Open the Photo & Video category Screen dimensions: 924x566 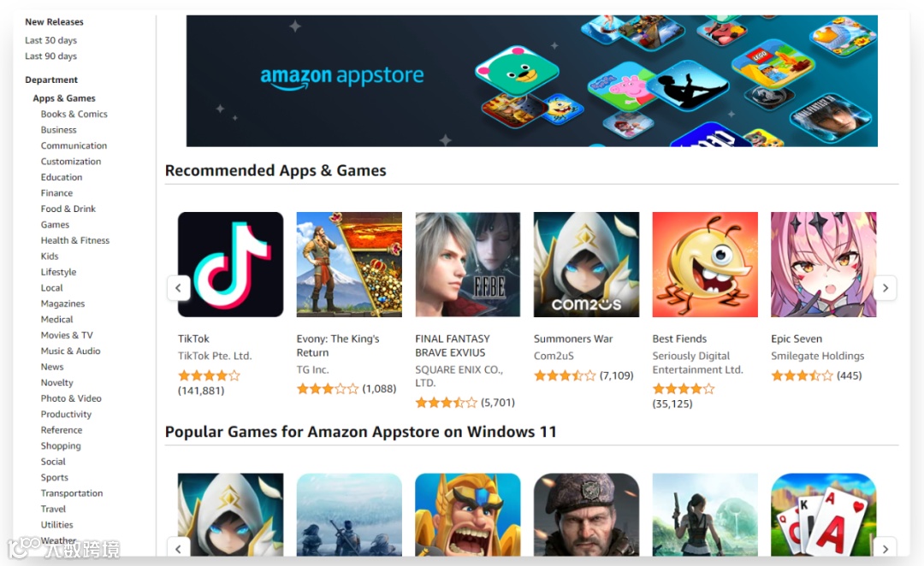pos(71,398)
